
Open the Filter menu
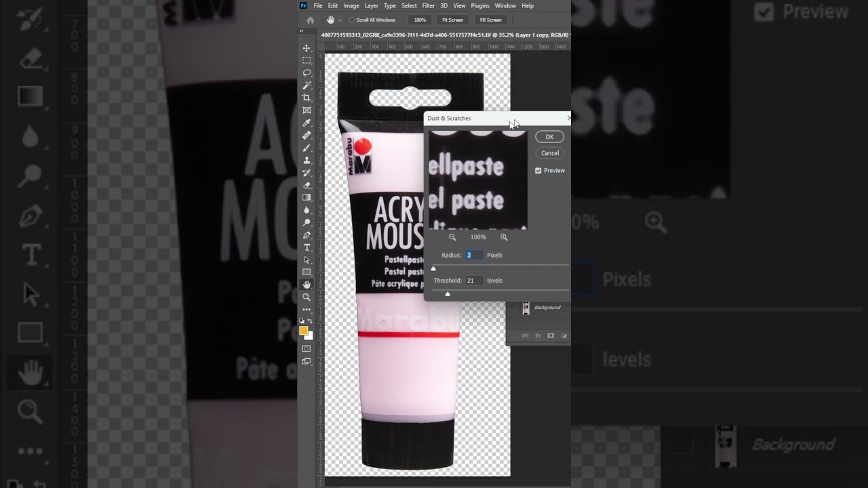coord(429,5)
